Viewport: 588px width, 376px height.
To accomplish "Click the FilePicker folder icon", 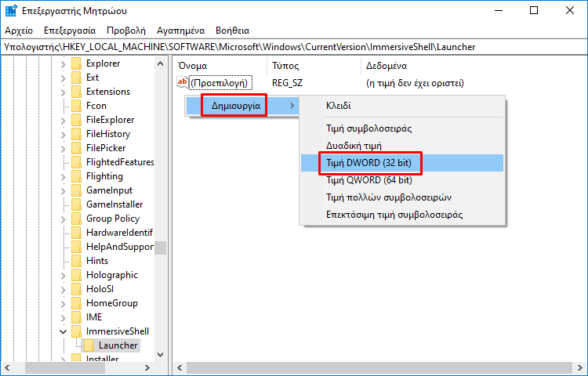I will 77,148.
